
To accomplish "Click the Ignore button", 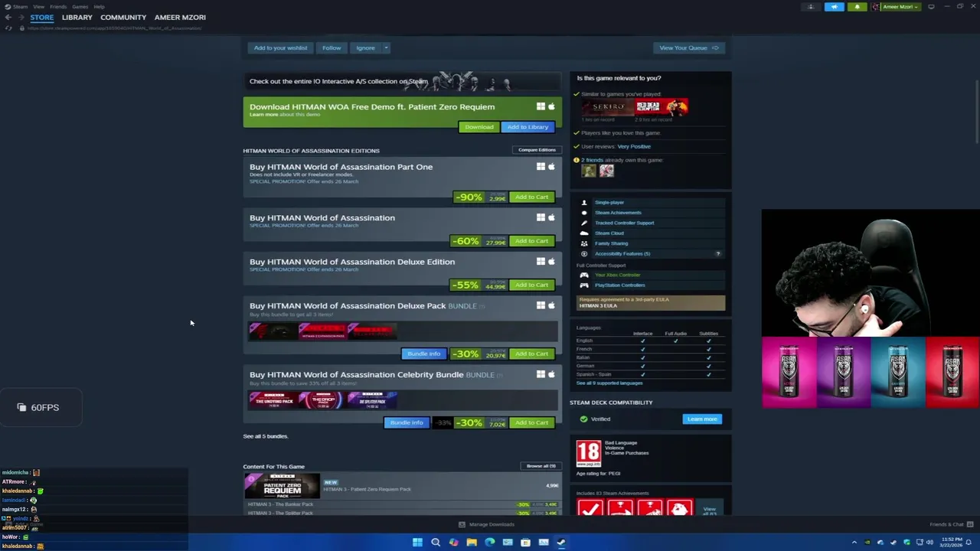I will tap(365, 47).
